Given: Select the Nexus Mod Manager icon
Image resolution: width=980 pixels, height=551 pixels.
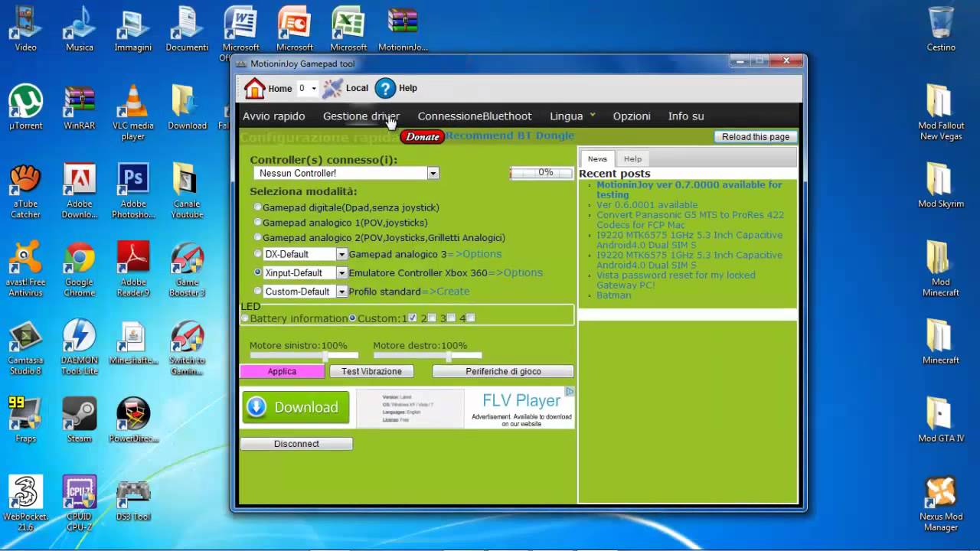Looking at the screenshot, I should pyautogui.click(x=941, y=504).
